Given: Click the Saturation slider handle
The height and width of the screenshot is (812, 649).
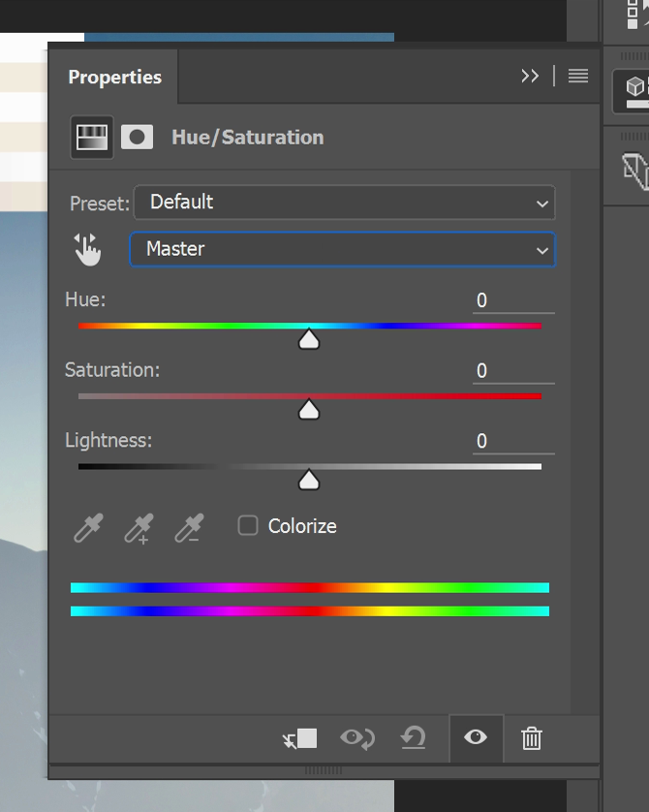Looking at the screenshot, I should (309, 410).
